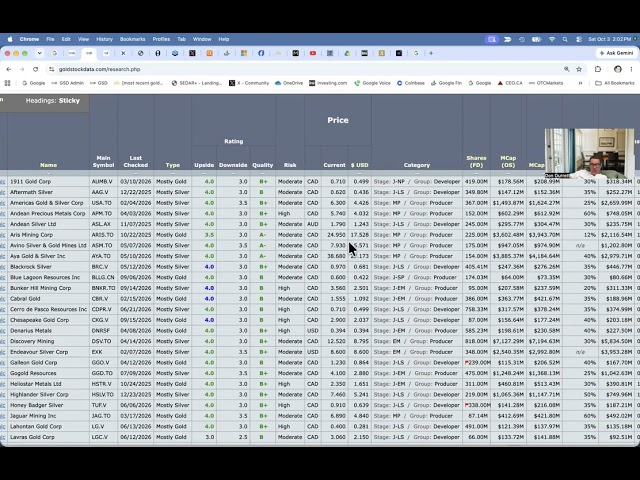Click the red flag in Honey Badger Silver row

[x=467, y=405]
